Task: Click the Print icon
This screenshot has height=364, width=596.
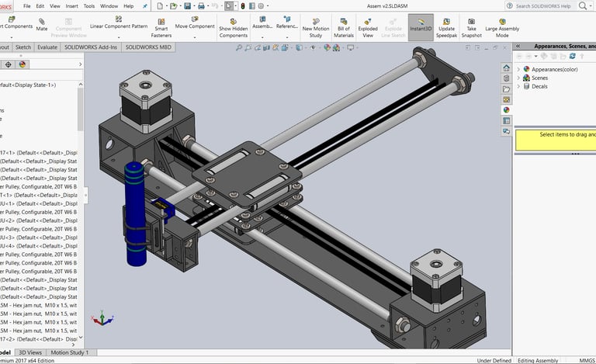Action: [201, 5]
